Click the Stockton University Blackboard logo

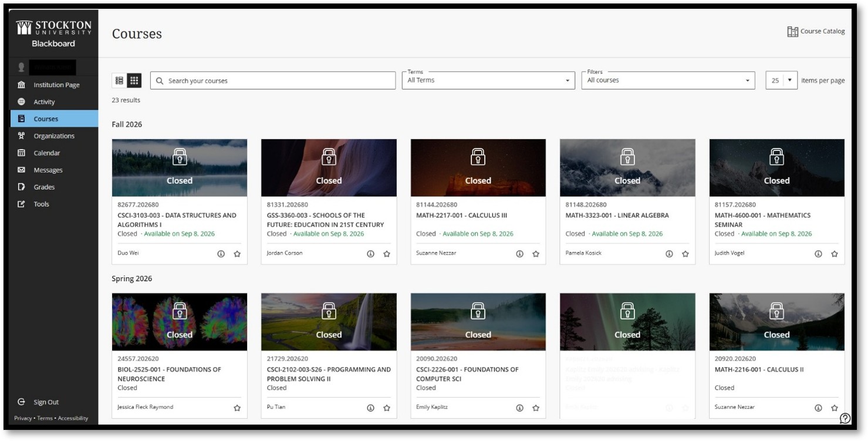[54, 34]
